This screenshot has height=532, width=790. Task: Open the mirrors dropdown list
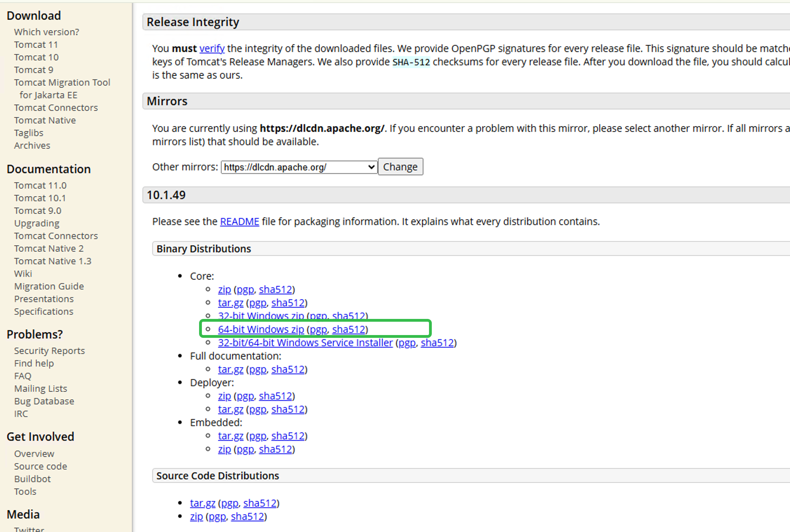point(299,167)
